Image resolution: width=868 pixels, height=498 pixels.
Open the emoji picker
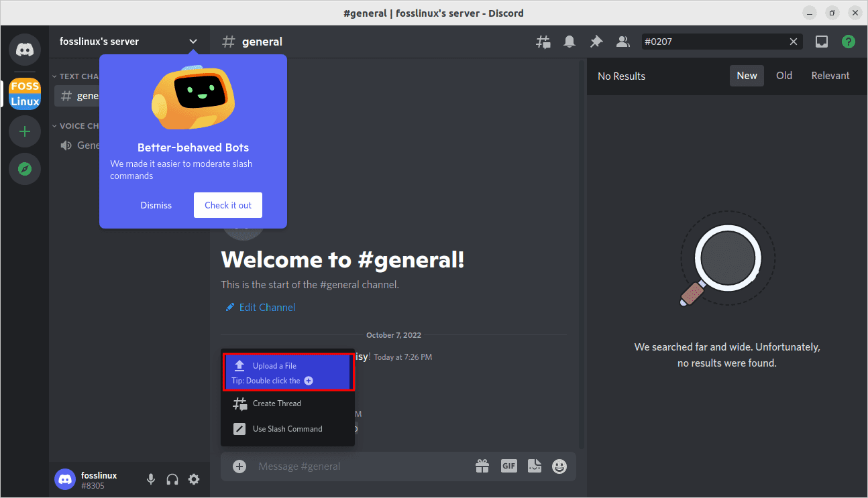point(559,466)
